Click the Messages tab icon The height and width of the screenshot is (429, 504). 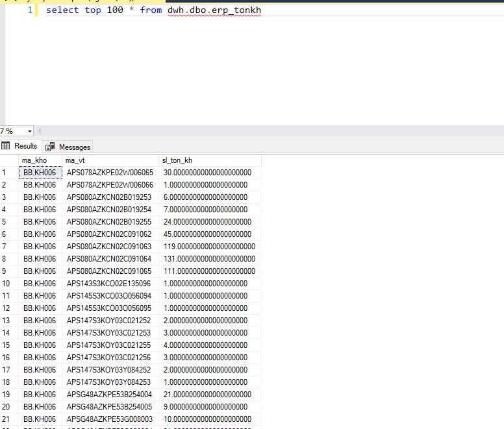(x=50, y=147)
